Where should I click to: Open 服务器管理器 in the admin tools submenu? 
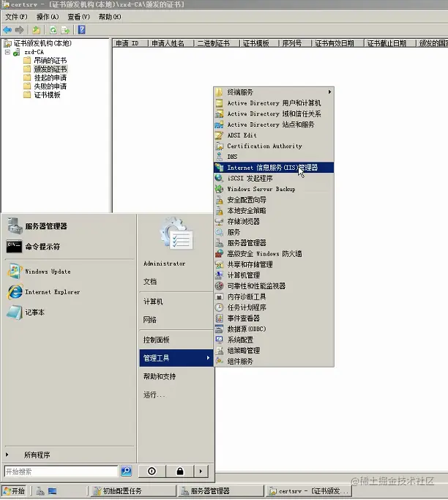[274, 243]
